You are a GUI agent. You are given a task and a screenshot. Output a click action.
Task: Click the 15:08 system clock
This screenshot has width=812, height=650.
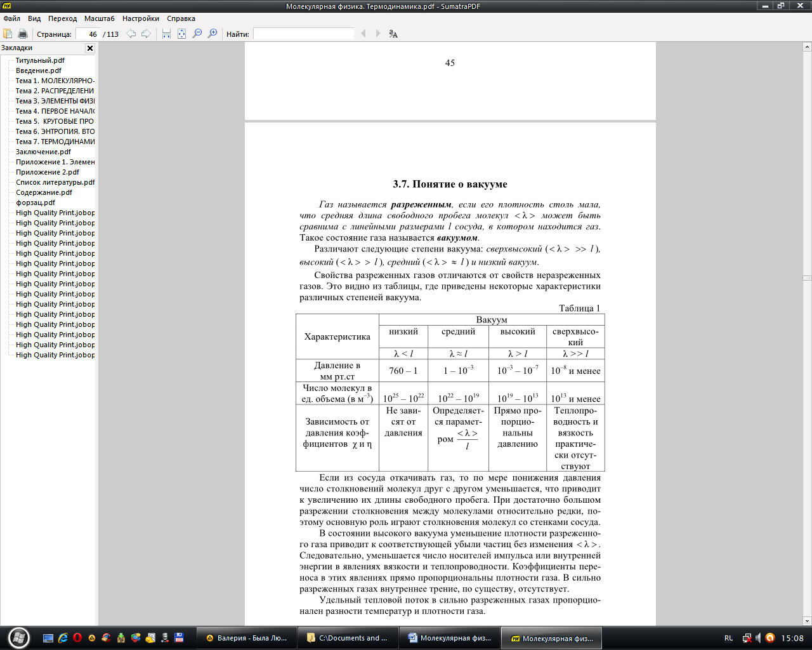pyautogui.click(x=792, y=638)
